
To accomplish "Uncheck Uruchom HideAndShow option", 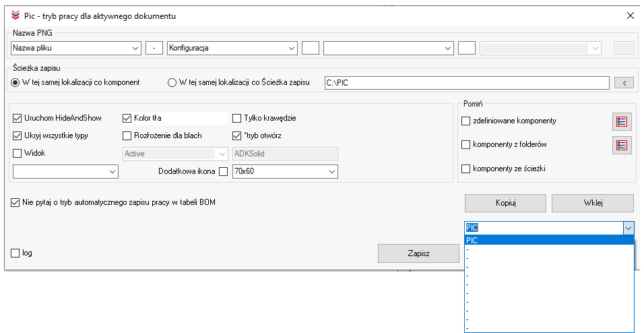I will (x=18, y=118).
